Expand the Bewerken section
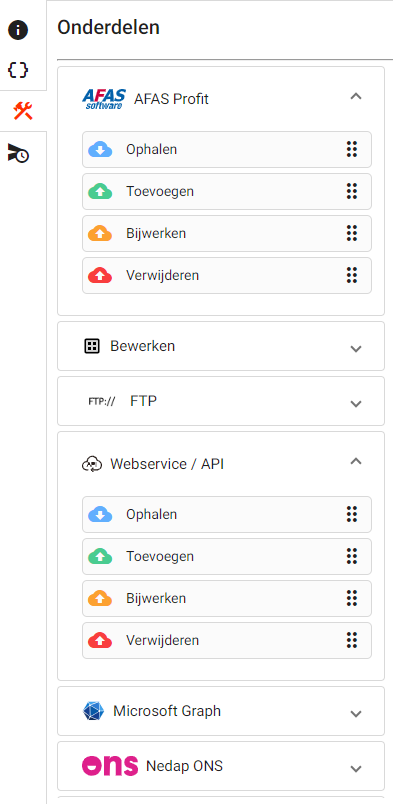Viewport: 393px width, 804px height. pos(356,349)
